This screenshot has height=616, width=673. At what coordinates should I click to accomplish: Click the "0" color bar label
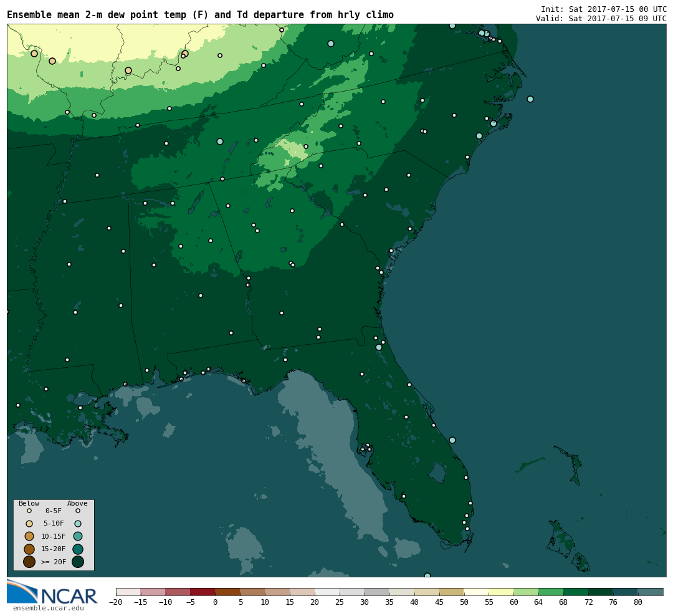(216, 602)
